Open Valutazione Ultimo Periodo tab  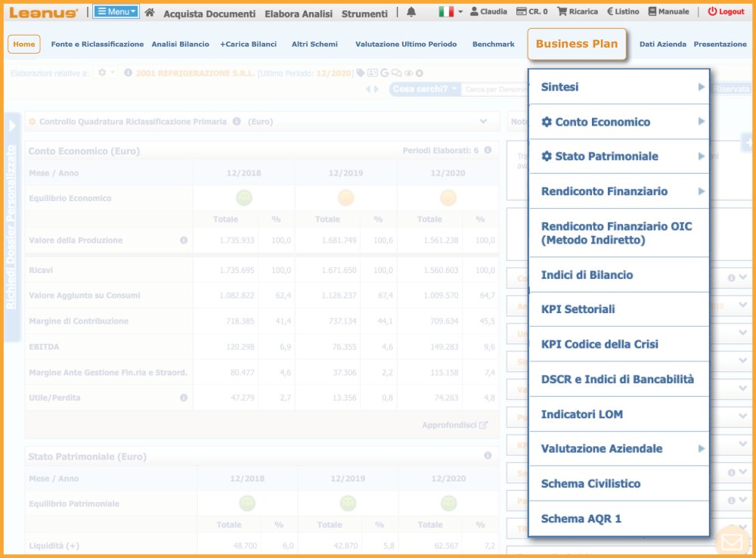point(406,44)
